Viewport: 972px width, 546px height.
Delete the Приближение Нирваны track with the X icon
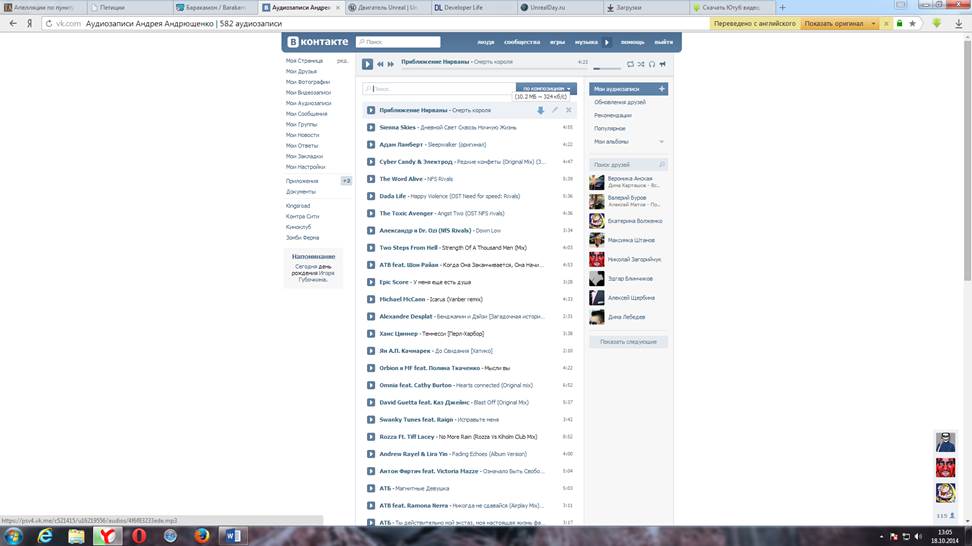coord(568,110)
